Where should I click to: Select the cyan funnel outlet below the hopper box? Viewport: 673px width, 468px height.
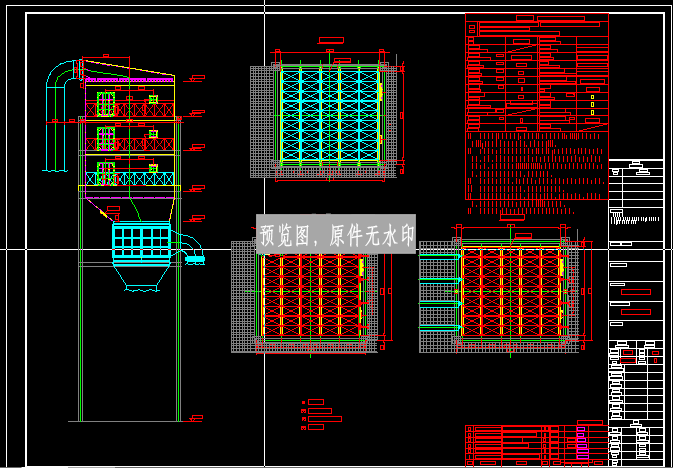142,276
